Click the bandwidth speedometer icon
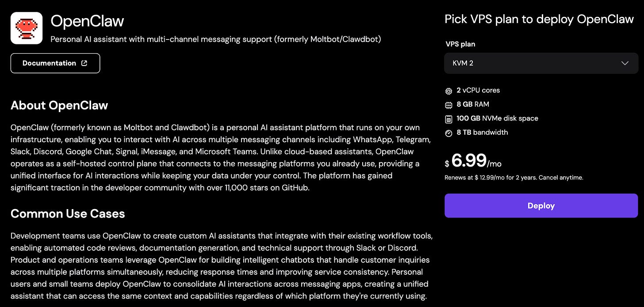Screen dimensions: 644x307 coord(448,132)
